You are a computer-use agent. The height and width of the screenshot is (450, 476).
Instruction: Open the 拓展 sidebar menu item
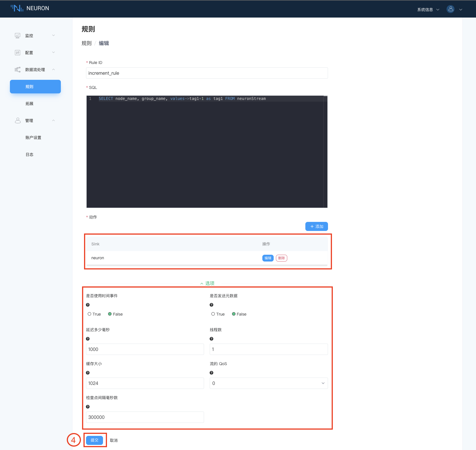29,104
